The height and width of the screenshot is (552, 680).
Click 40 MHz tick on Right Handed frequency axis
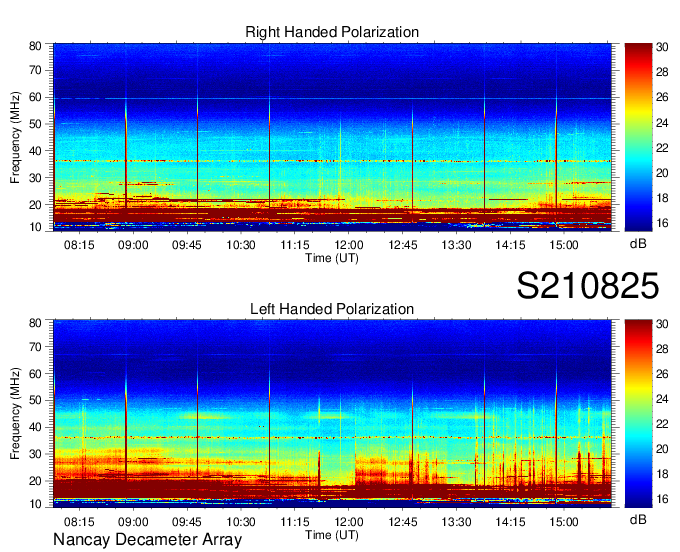(35, 151)
